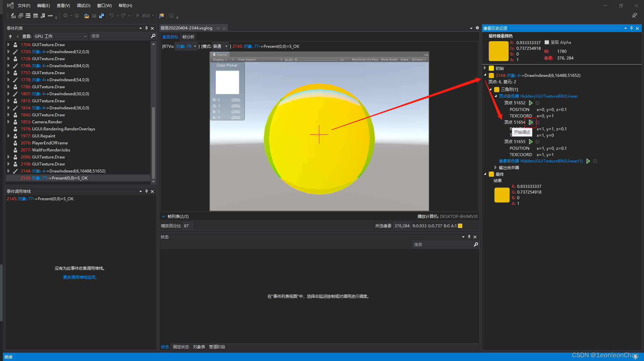Image resolution: width=644 pixels, height=361 pixels.
Task: Tick the checkbox next to vertex 51654
Action: [x=537, y=122]
